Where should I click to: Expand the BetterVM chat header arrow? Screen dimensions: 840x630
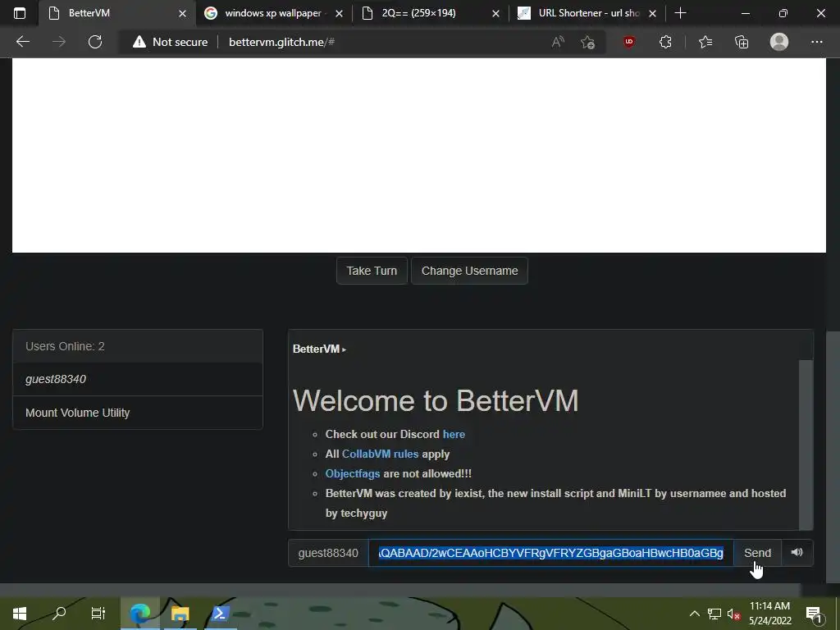[344, 349]
